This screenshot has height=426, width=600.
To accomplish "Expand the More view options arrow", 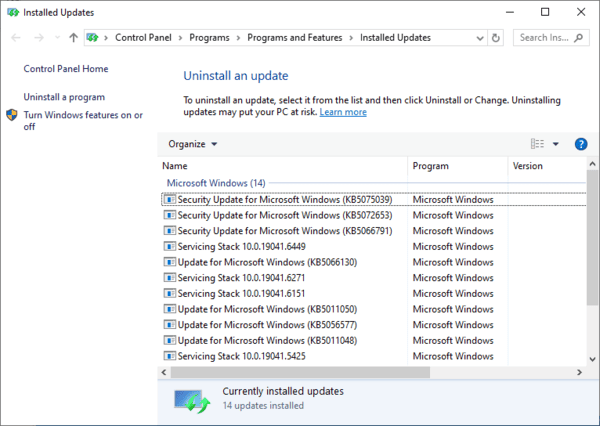I will (556, 144).
